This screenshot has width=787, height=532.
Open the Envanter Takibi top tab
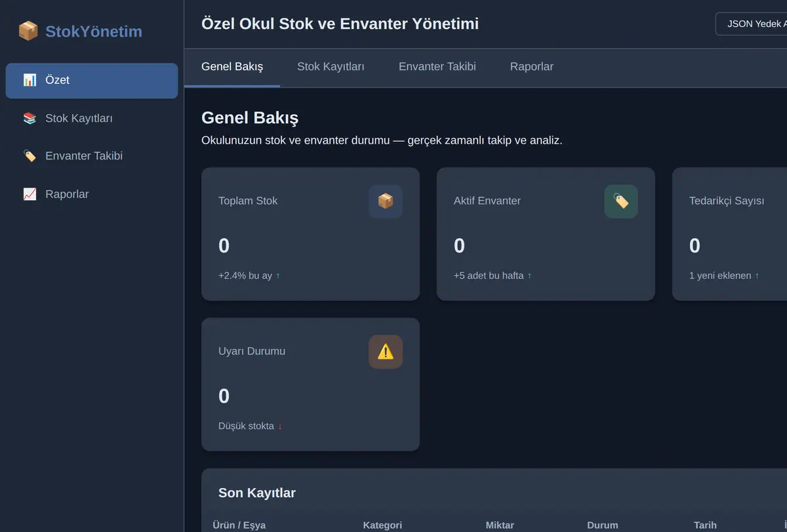(437, 67)
